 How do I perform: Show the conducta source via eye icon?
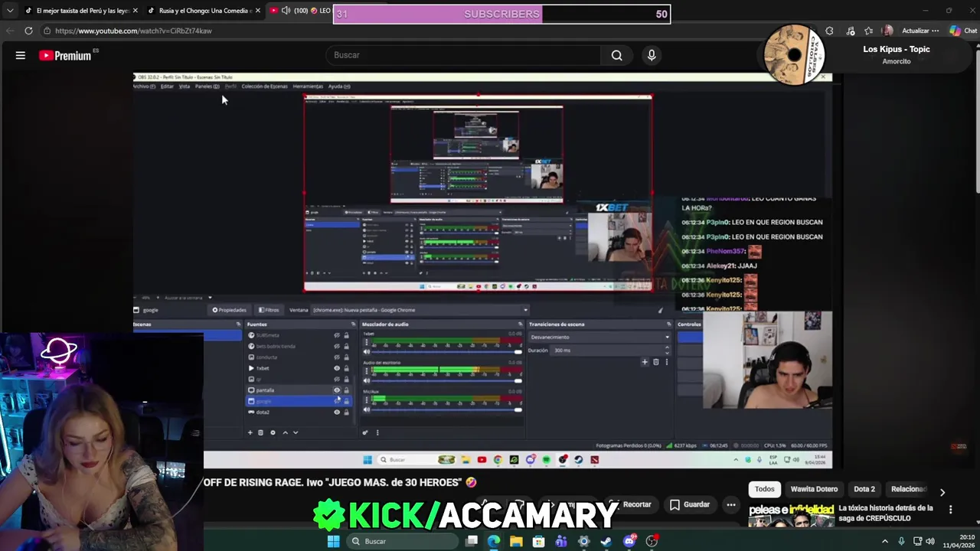point(337,357)
